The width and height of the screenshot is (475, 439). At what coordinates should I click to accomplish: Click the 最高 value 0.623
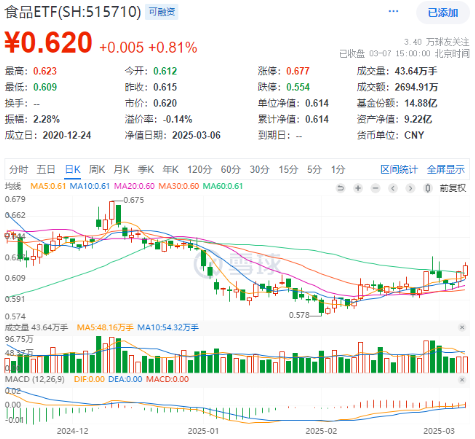click(45, 71)
